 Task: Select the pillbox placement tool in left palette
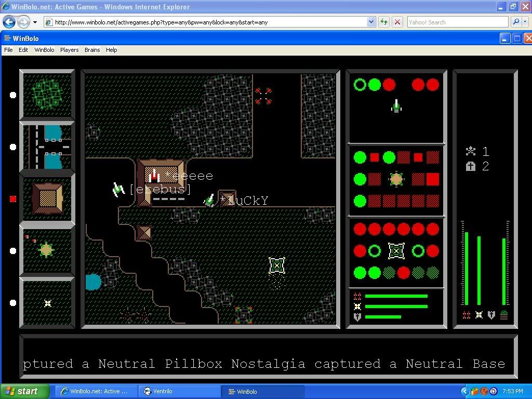click(47, 250)
